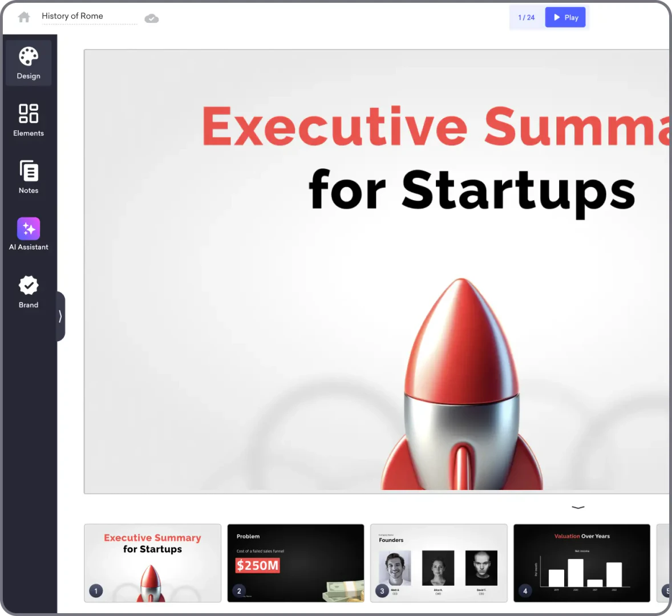
Task: Click the red Executive Summary heading
Action: click(434, 127)
